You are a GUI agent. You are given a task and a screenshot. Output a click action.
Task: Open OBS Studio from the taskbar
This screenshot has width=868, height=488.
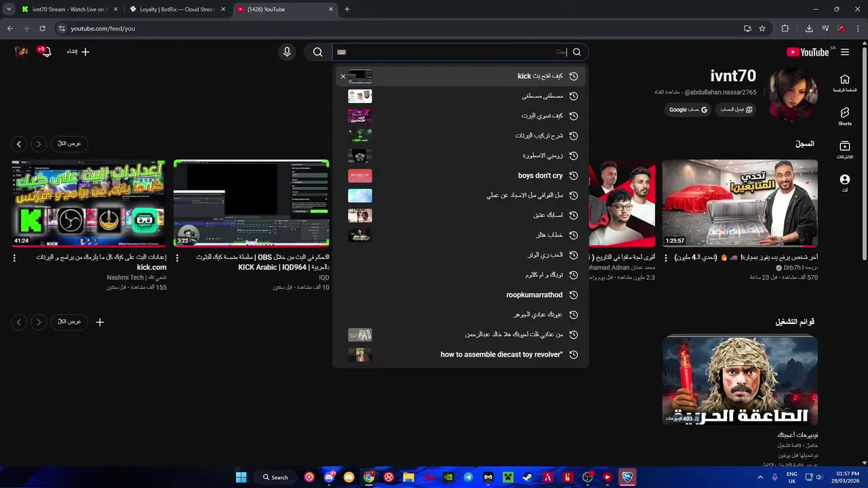[587, 477]
